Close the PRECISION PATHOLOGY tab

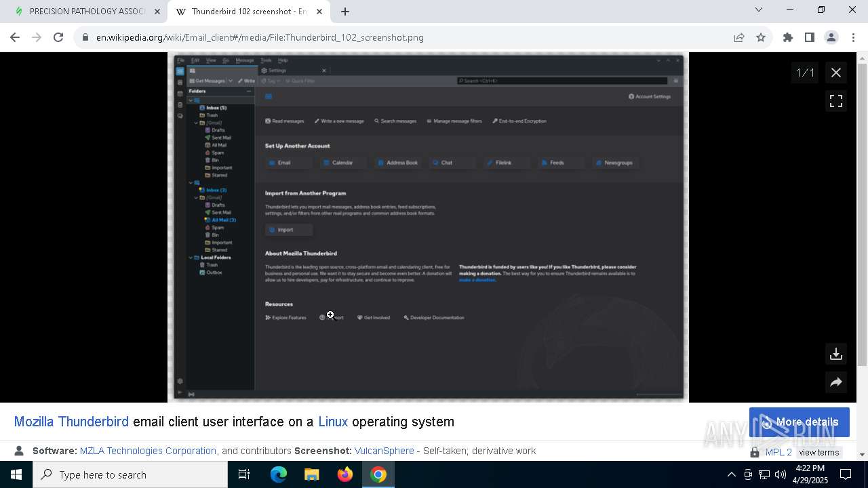157,12
